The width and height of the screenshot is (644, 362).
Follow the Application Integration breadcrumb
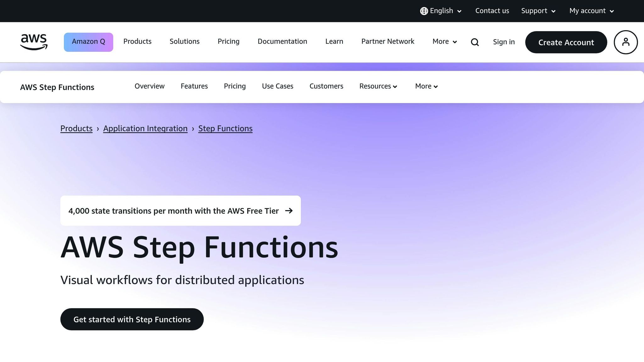[x=145, y=129]
